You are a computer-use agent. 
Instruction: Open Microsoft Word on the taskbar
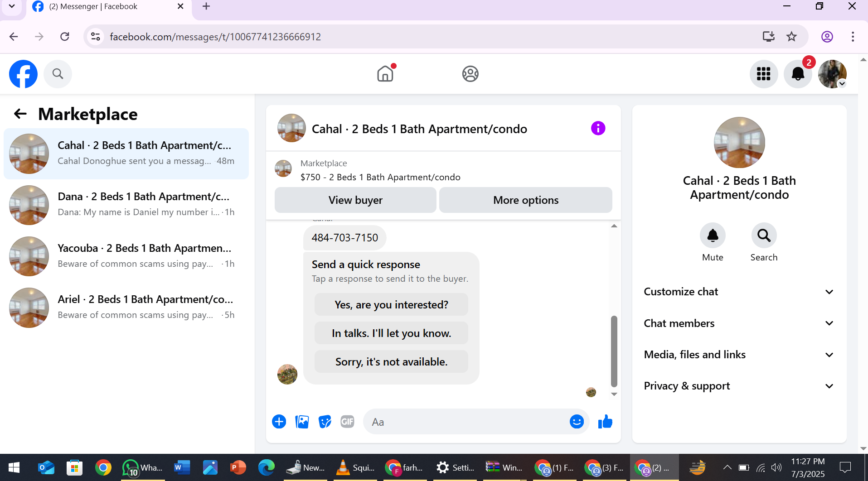182,467
